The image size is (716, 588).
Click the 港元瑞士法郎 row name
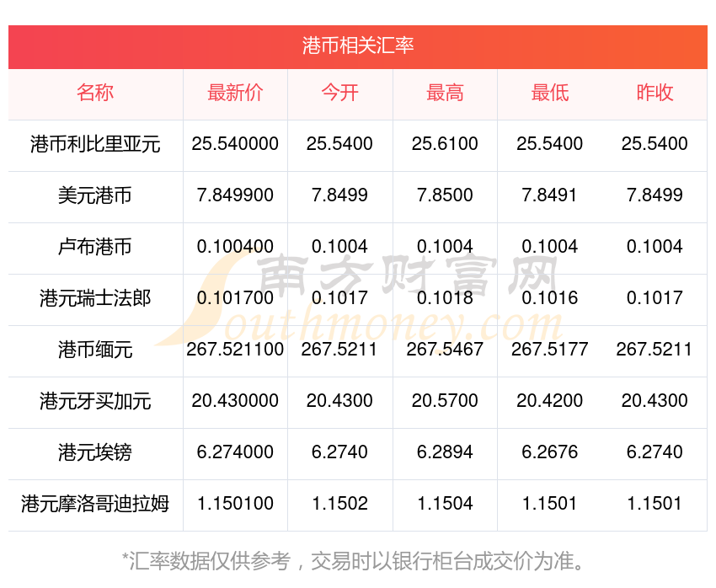(95, 298)
